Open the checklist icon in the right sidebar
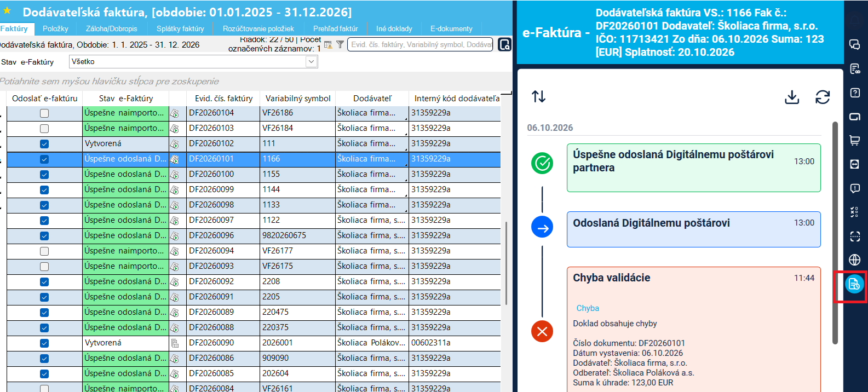 pyautogui.click(x=855, y=212)
